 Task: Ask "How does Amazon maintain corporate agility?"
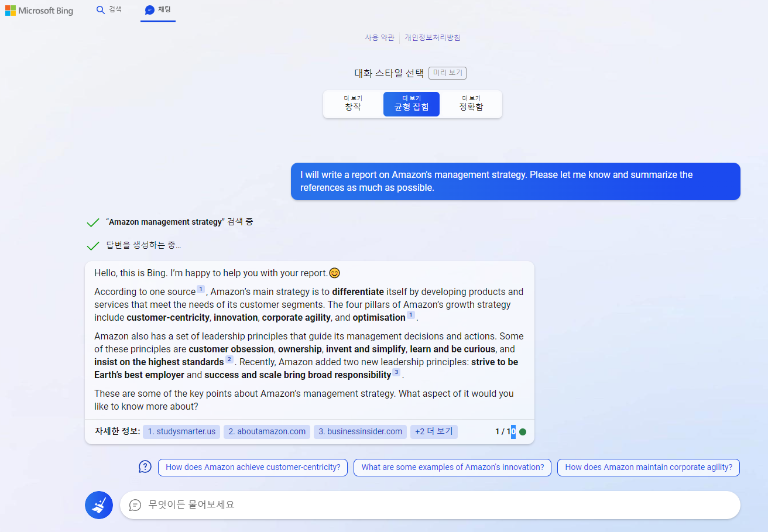coord(649,468)
